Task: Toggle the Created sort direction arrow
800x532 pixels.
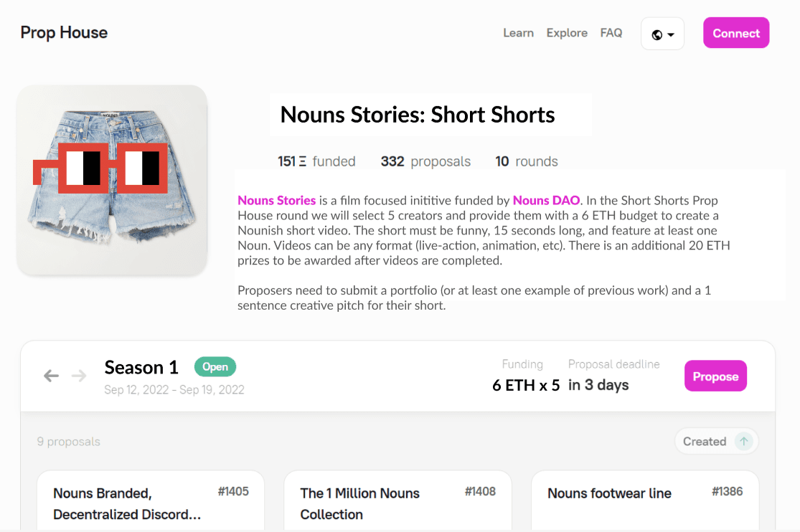Action: point(744,442)
